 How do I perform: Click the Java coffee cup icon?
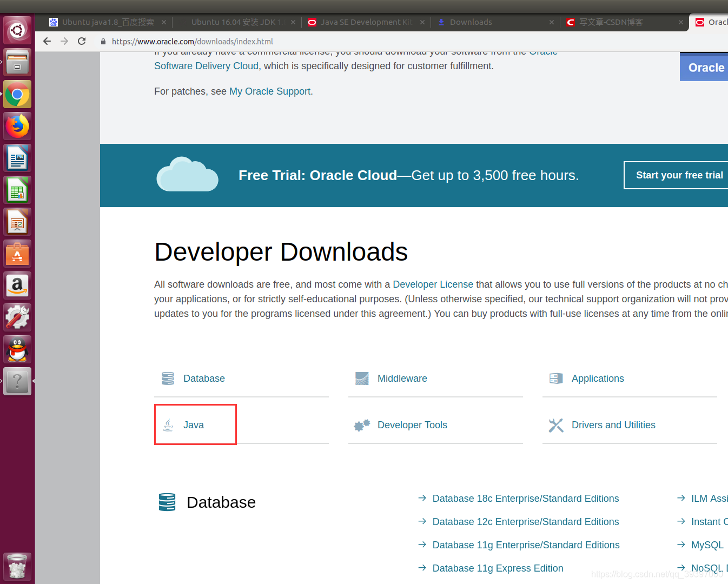pos(168,425)
